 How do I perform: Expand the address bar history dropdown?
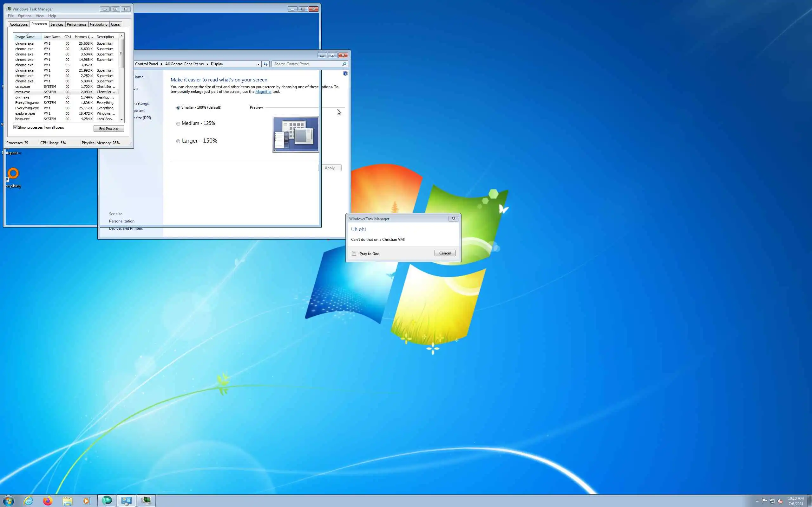[x=258, y=64]
